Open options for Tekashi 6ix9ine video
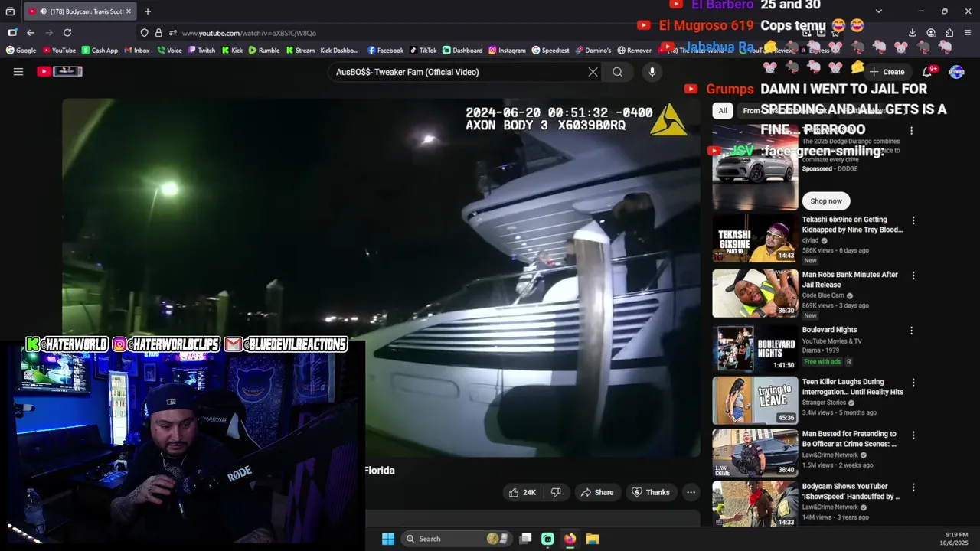The image size is (980, 551). (x=913, y=220)
